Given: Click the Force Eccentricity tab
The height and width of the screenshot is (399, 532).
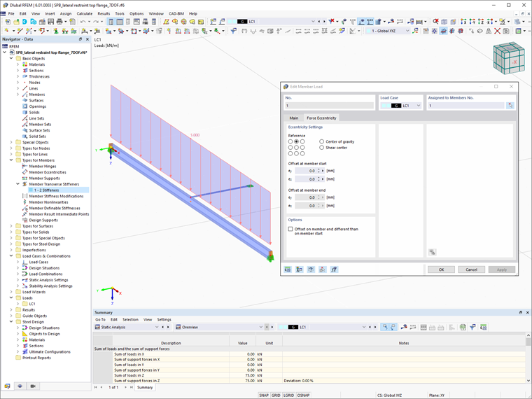Looking at the screenshot, I should [321, 118].
